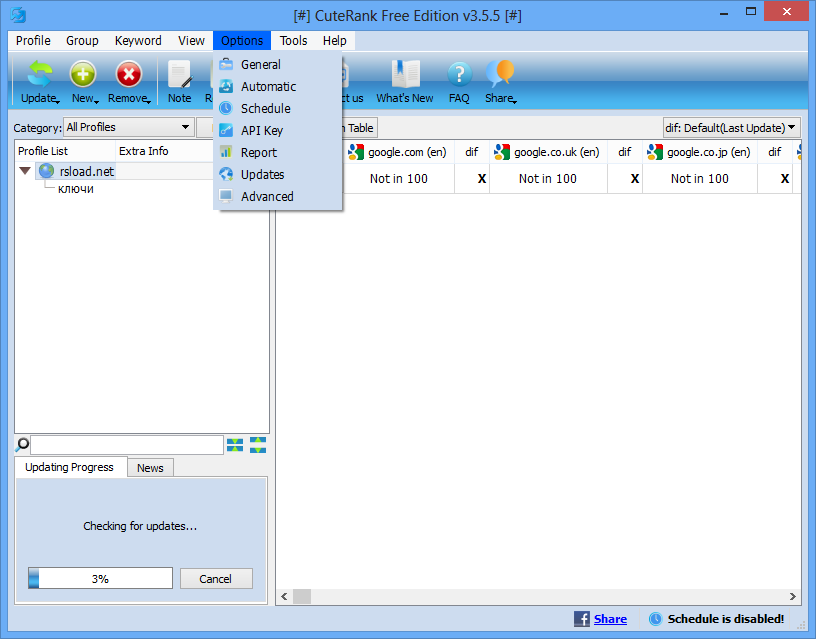Click the Automatic menu entry icon
816x639 pixels.
[226, 86]
